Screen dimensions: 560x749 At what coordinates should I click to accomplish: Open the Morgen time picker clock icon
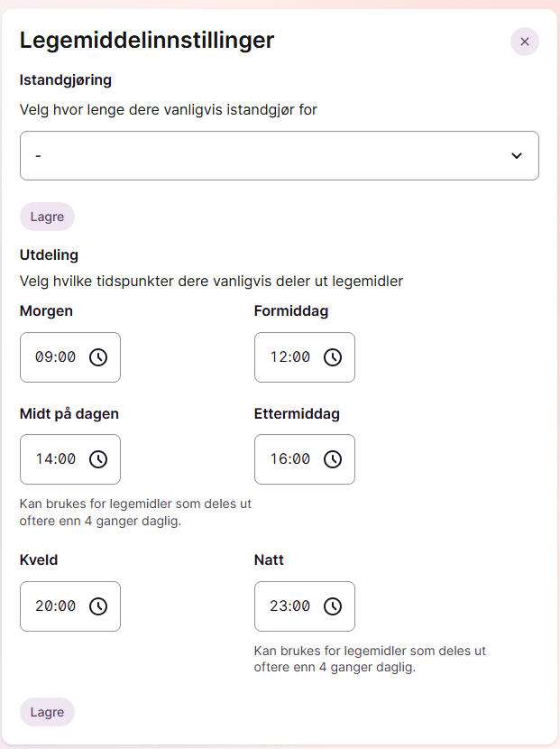pos(98,357)
